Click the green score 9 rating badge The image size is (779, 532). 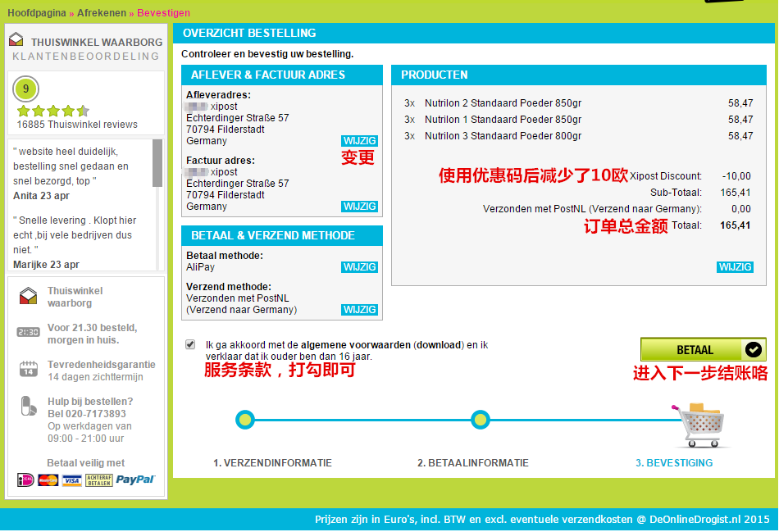click(x=25, y=89)
